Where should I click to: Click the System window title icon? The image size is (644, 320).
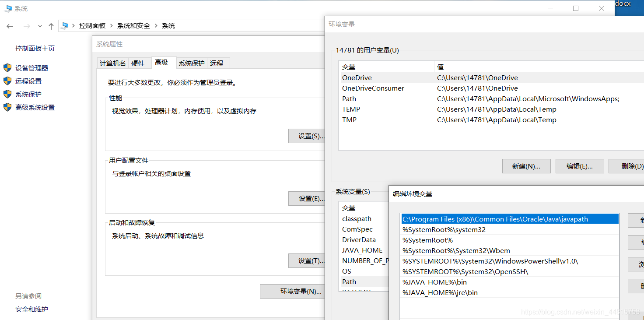(x=8, y=8)
